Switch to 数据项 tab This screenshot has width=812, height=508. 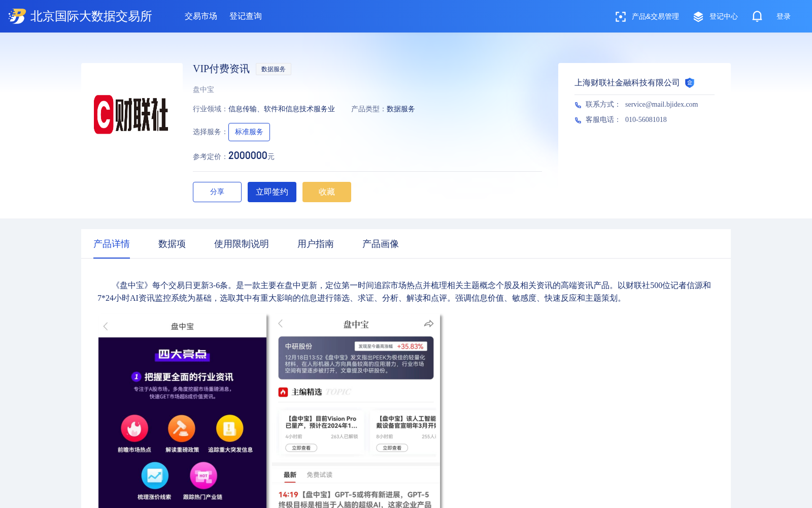point(172,244)
